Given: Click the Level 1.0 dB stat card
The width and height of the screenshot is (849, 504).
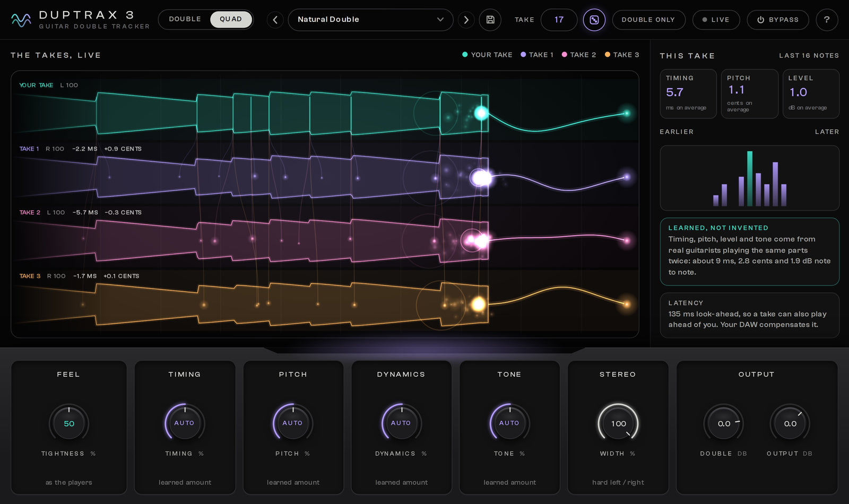Looking at the screenshot, I should coord(811,93).
